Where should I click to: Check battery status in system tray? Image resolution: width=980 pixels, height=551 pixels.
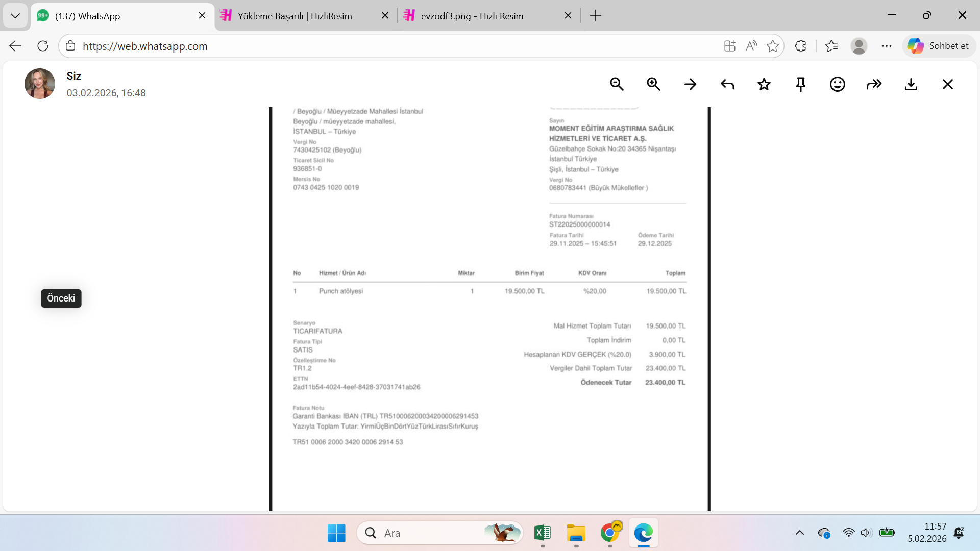coord(887,533)
